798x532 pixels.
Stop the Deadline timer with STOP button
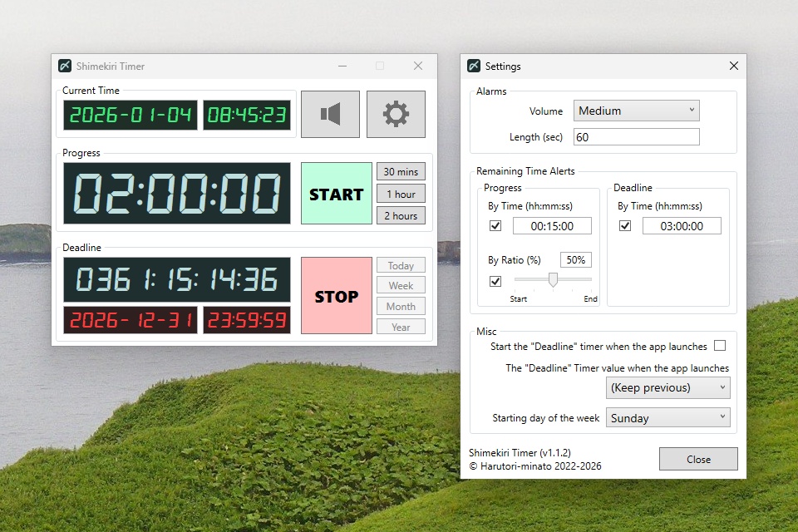pos(337,296)
